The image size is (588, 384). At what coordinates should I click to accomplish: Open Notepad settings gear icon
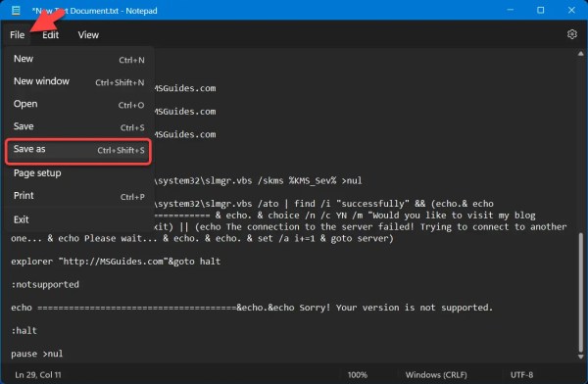[x=572, y=34]
